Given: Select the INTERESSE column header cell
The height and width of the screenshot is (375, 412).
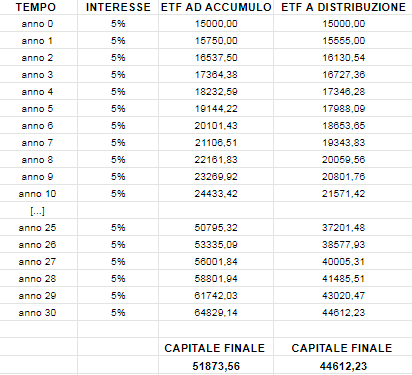Looking at the screenshot, I should coord(118,7).
